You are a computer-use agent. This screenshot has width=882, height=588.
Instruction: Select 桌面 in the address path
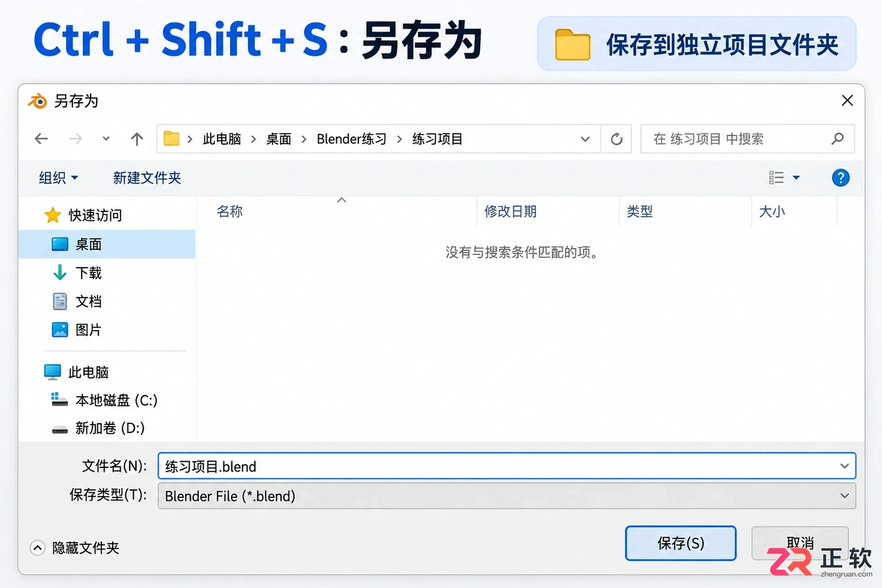pyautogui.click(x=279, y=139)
